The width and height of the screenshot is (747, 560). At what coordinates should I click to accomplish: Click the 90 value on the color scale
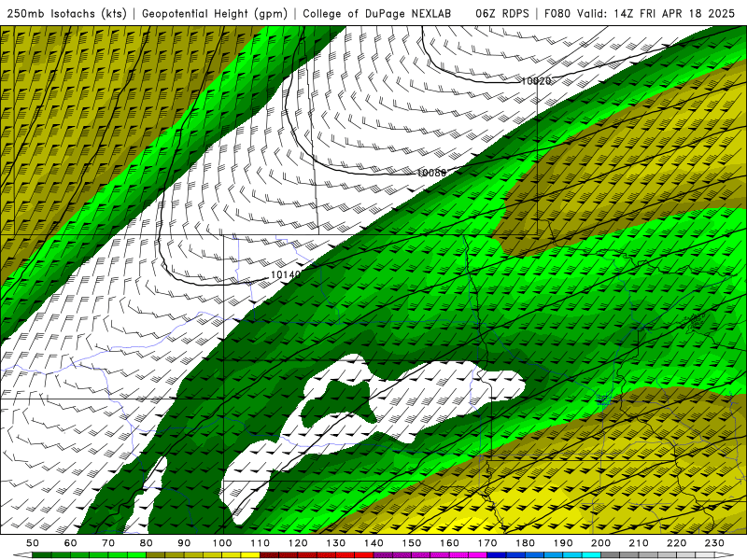[x=184, y=543]
